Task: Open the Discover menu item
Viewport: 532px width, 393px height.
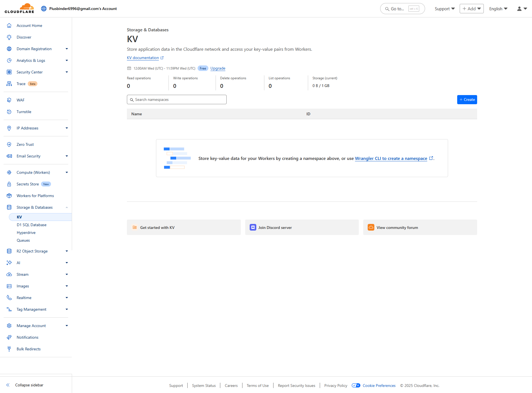Action: point(24,37)
